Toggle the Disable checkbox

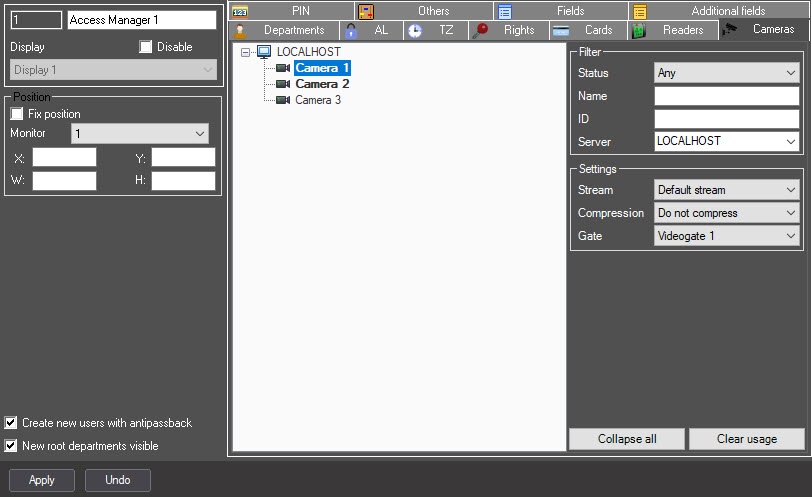point(146,47)
